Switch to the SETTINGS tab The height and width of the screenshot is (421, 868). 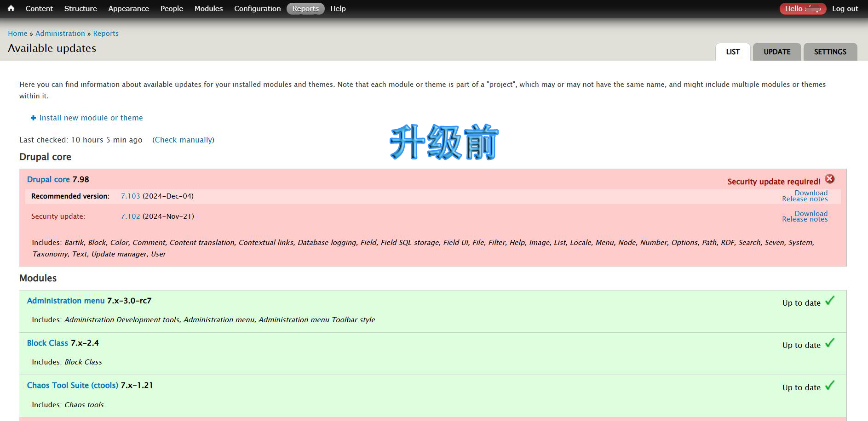coord(830,52)
